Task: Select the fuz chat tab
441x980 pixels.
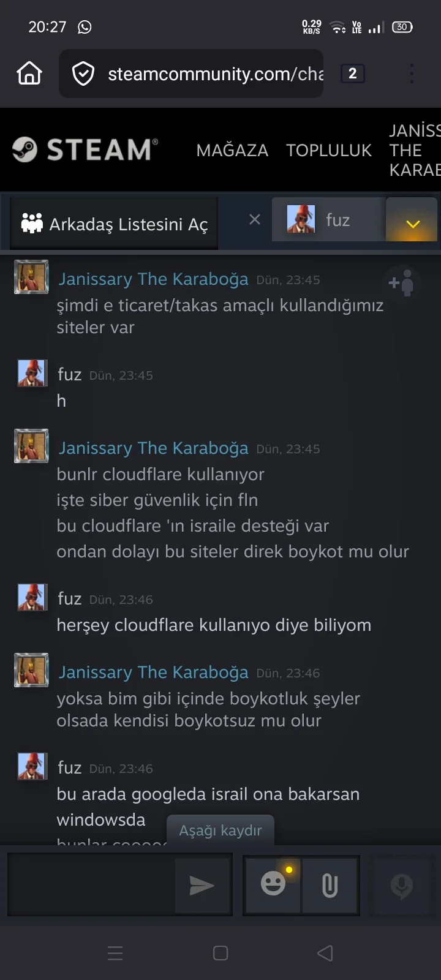Action: [329, 220]
